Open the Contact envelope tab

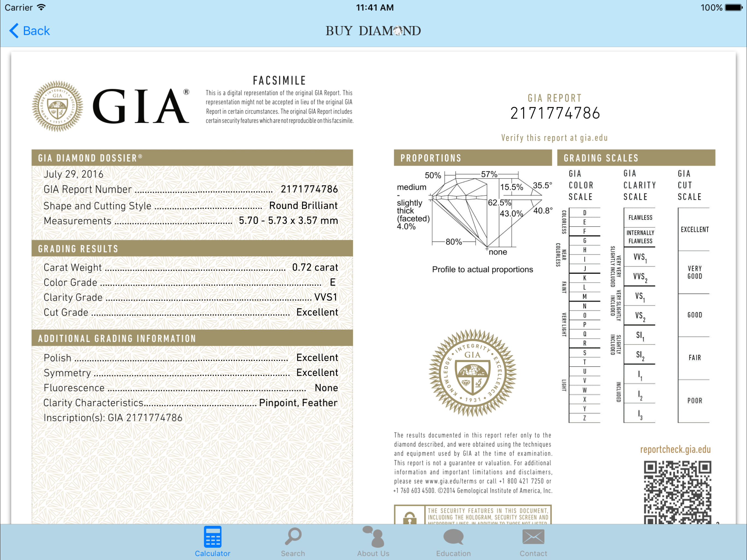tap(533, 541)
